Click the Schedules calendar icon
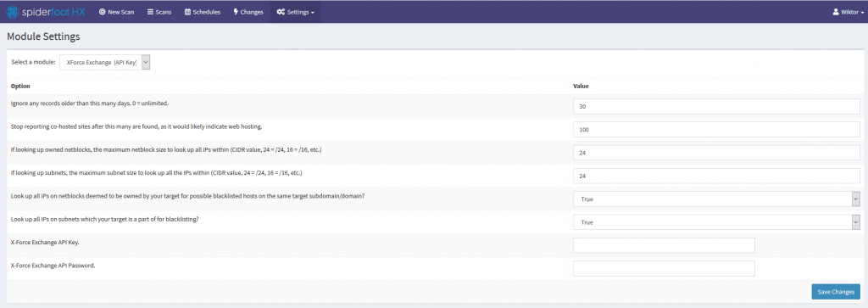This screenshot has width=868, height=308. point(187,12)
